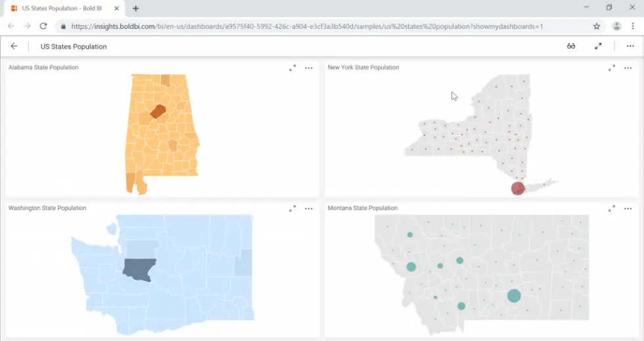Maximize the Alabama State Population widget
The height and width of the screenshot is (341, 644).
tap(292, 68)
